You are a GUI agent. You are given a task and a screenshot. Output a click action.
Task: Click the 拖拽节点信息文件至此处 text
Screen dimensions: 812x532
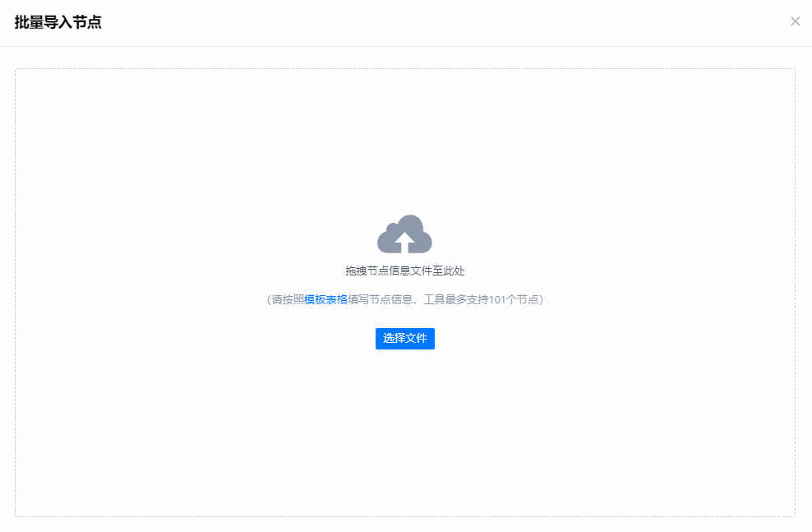405,271
